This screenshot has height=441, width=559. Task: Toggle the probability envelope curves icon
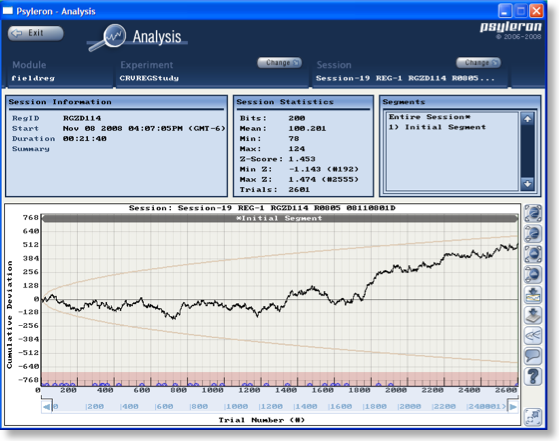(x=533, y=335)
